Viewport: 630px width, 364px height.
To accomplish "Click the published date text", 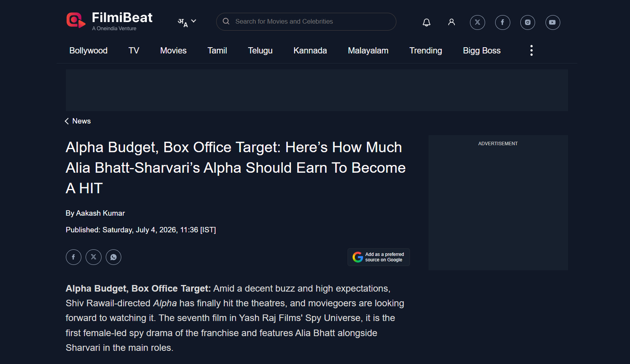I will (141, 230).
